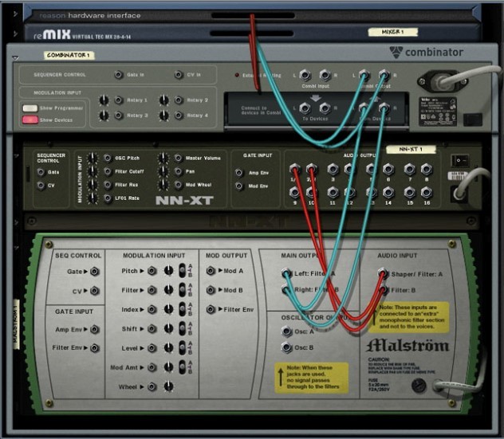504x439 pixels.
Task: Toggle the Pitch modulation A/B switch
Action: click(183, 271)
